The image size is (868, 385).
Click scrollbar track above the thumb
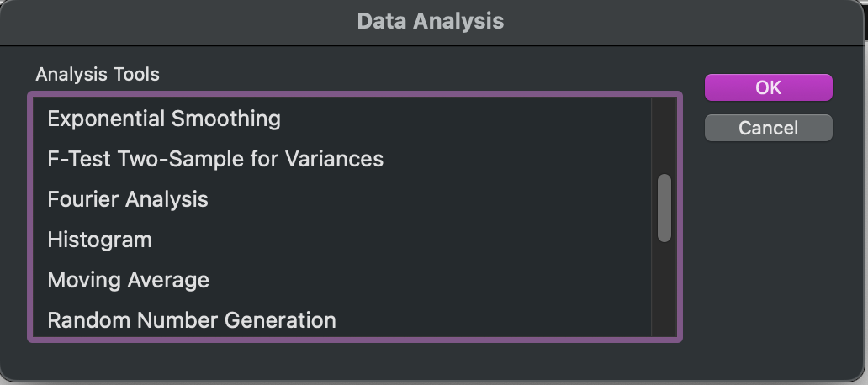(664, 135)
